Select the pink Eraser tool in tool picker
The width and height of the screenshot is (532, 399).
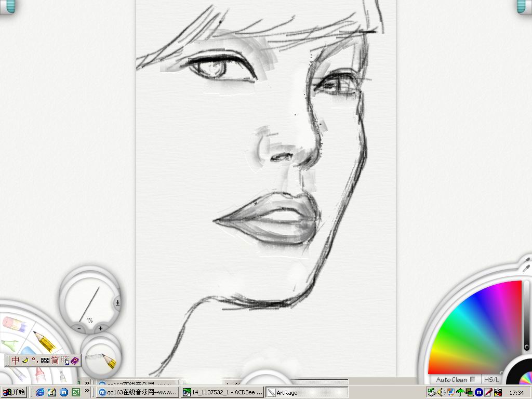pyautogui.click(x=15, y=324)
